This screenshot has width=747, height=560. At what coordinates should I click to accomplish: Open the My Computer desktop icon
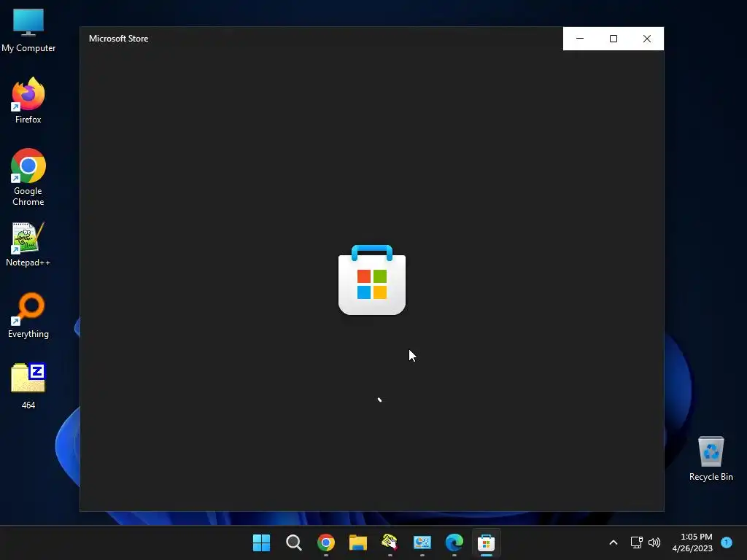[x=28, y=31]
